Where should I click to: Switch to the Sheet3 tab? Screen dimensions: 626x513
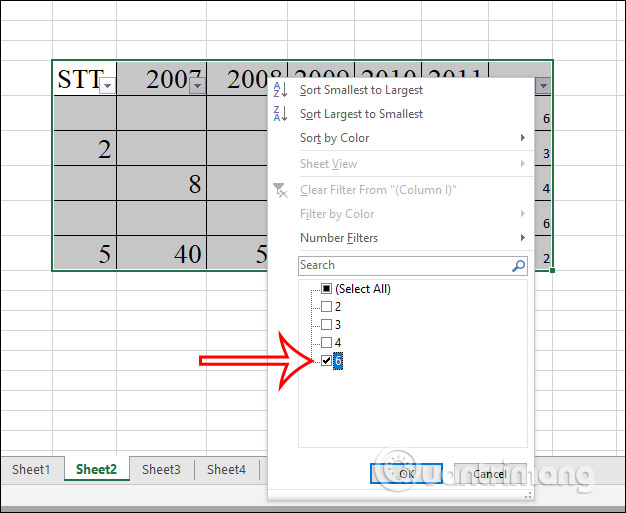point(161,469)
